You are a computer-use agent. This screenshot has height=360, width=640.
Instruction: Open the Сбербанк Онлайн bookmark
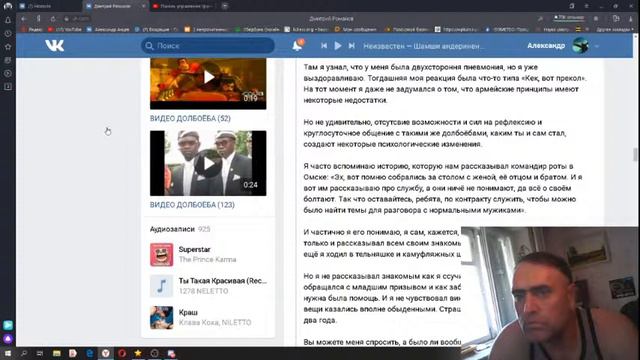[258, 29]
